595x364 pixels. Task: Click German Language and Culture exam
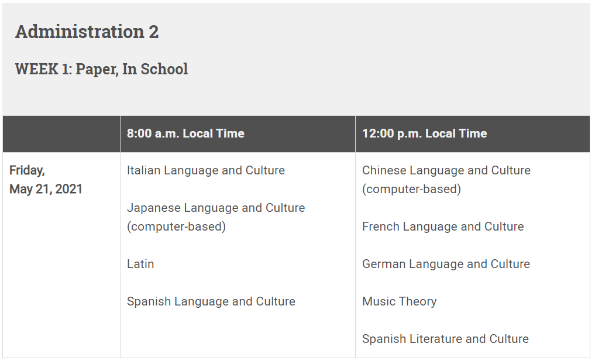coord(446,264)
